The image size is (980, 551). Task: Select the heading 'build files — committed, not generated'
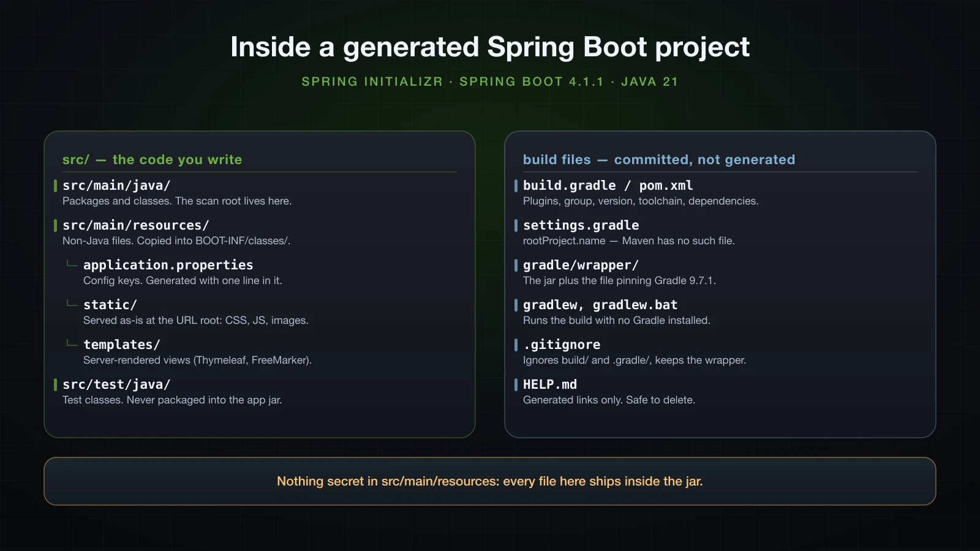(x=659, y=160)
